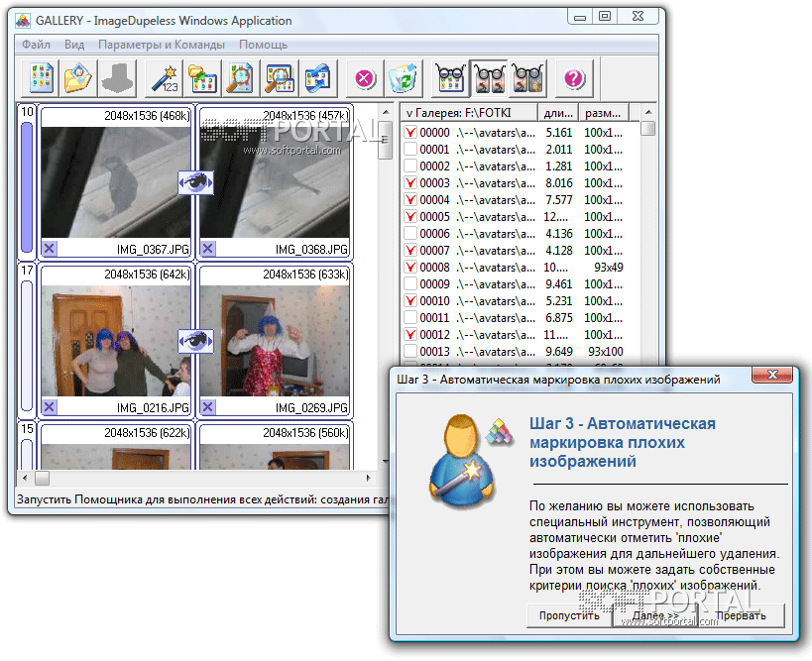Select list row 00007

point(521,250)
